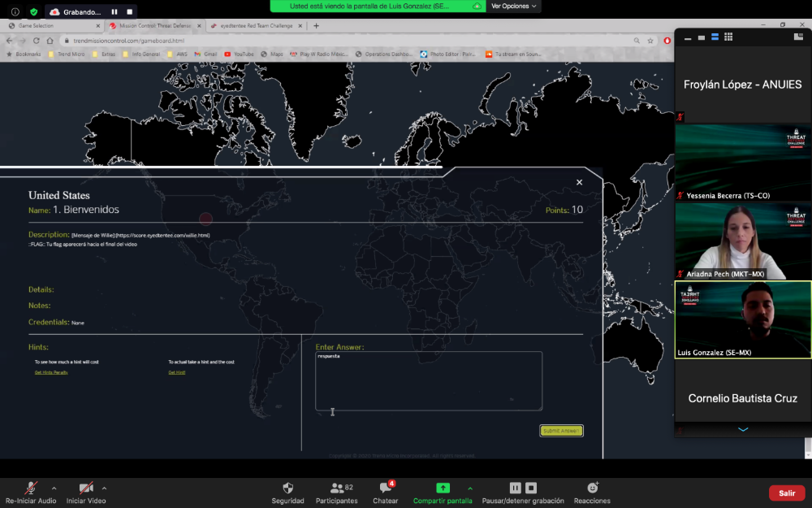Unmute the microphone with Re-Iniciar Audio
Image resolution: width=812 pixels, height=508 pixels.
tap(31, 488)
